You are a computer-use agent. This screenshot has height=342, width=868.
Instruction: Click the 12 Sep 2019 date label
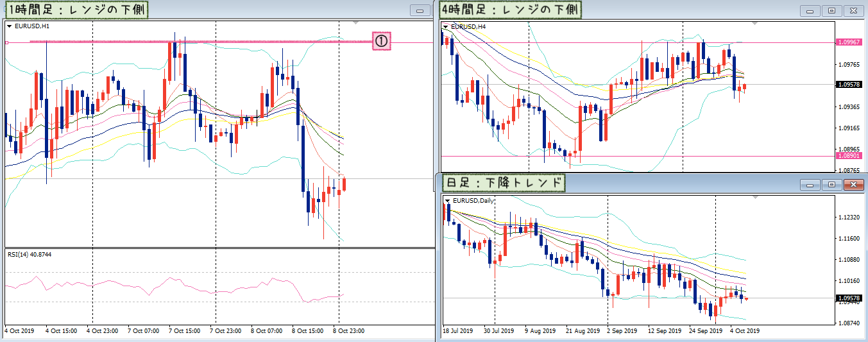[664, 331]
